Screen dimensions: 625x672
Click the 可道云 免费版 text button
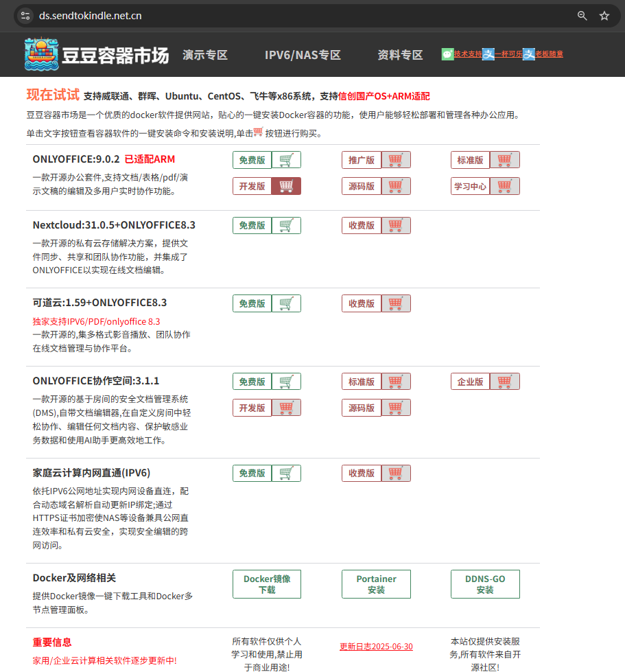[x=252, y=303]
